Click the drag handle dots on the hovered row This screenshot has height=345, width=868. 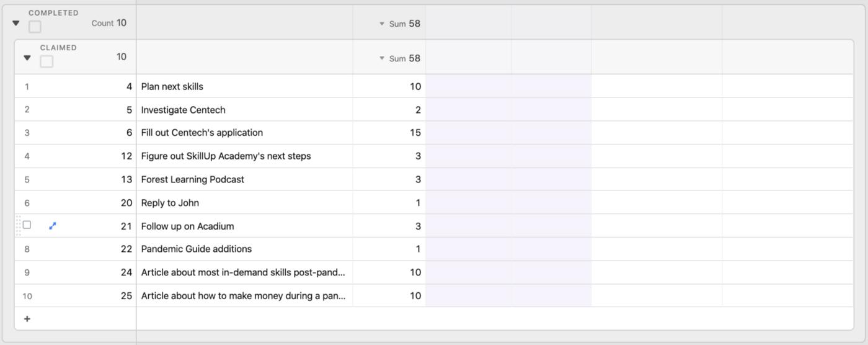[18, 226]
